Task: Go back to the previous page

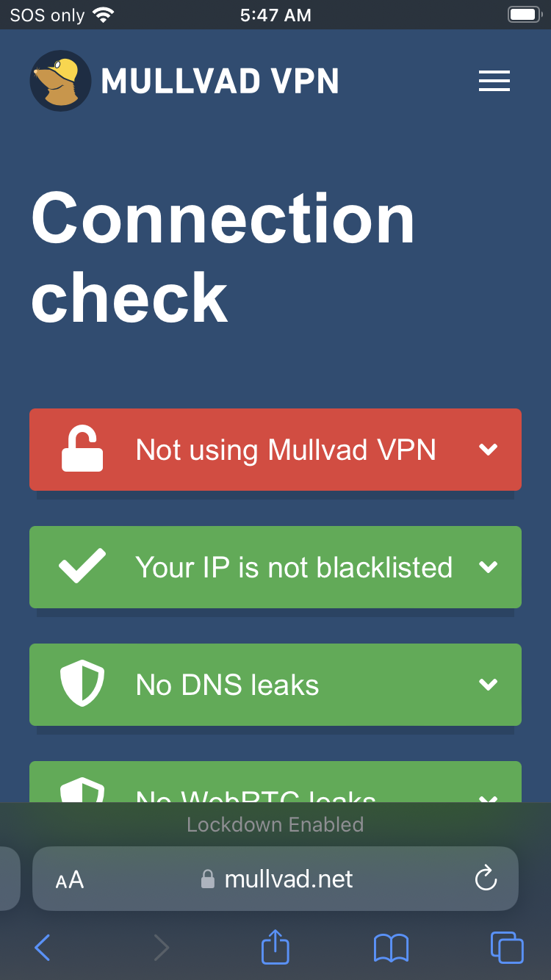Action: pyautogui.click(x=43, y=948)
